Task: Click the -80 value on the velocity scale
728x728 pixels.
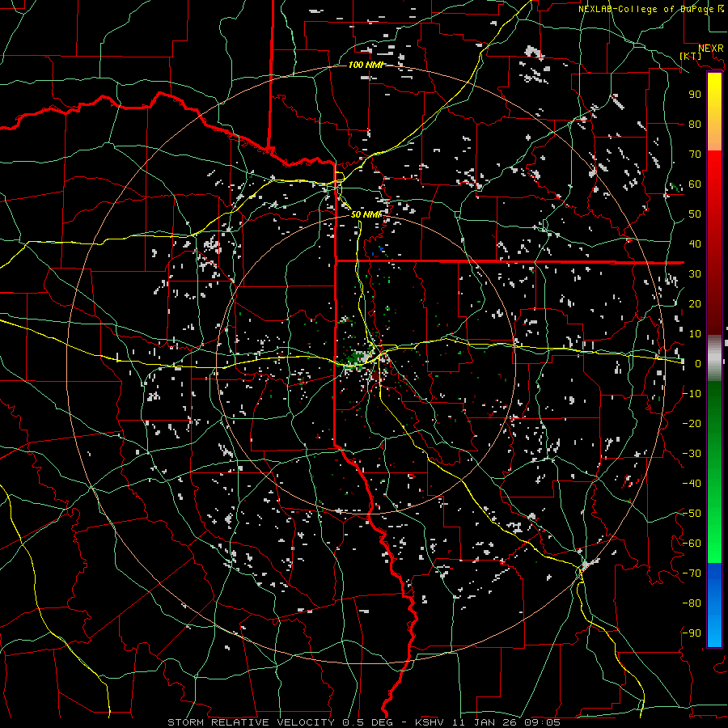Action: click(x=692, y=603)
